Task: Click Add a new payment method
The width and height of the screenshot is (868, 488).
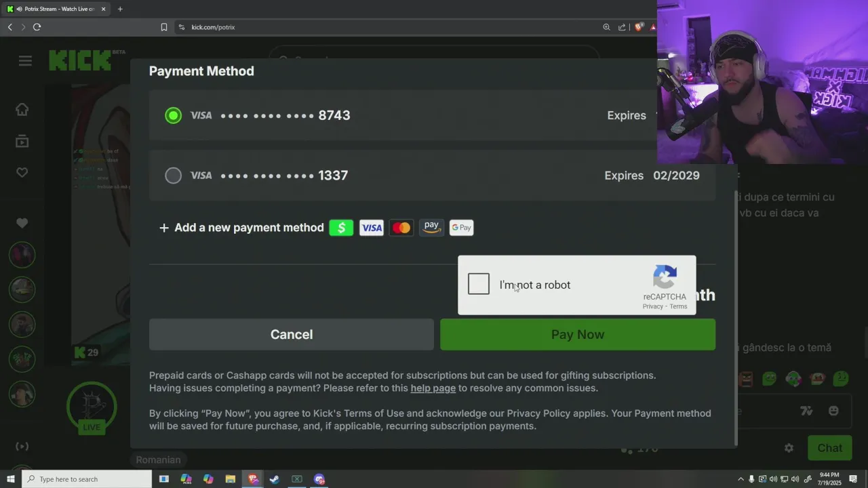Action: (x=241, y=228)
